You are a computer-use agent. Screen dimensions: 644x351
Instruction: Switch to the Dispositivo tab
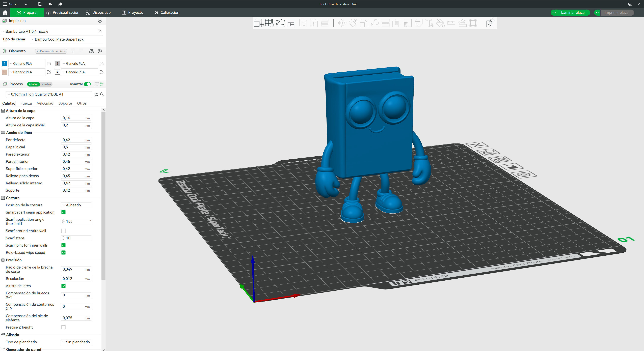(x=98, y=13)
